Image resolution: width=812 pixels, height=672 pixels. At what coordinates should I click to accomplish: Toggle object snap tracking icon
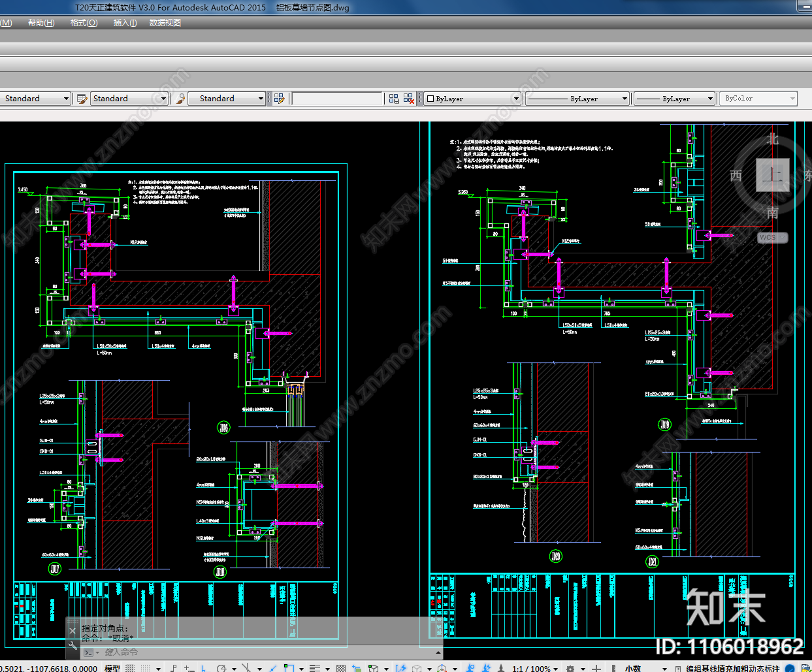coord(271,668)
